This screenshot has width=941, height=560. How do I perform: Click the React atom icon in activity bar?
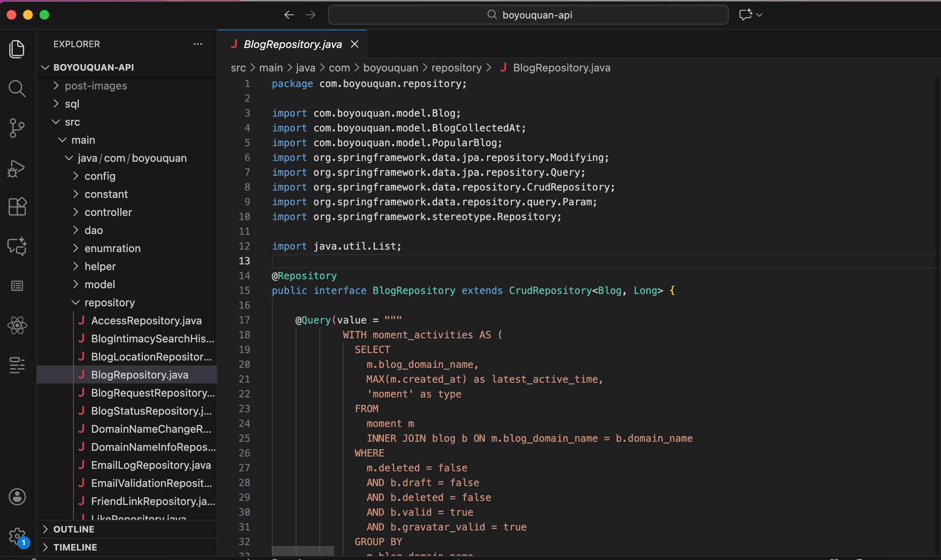(17, 326)
